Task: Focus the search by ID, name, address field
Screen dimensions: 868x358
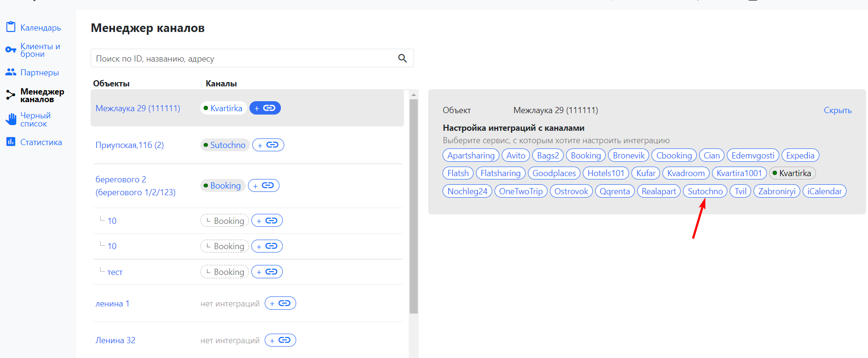Action: (x=252, y=58)
